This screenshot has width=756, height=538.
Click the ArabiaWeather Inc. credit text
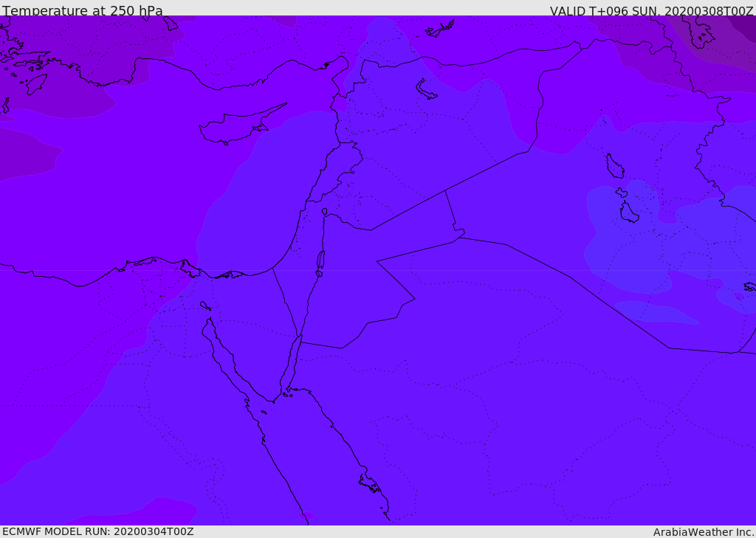704,531
